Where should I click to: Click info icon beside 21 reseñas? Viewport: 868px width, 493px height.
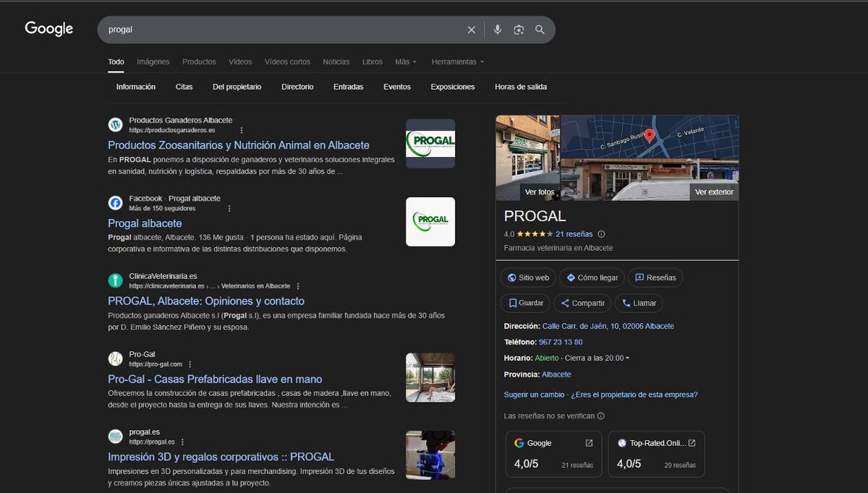[601, 234]
